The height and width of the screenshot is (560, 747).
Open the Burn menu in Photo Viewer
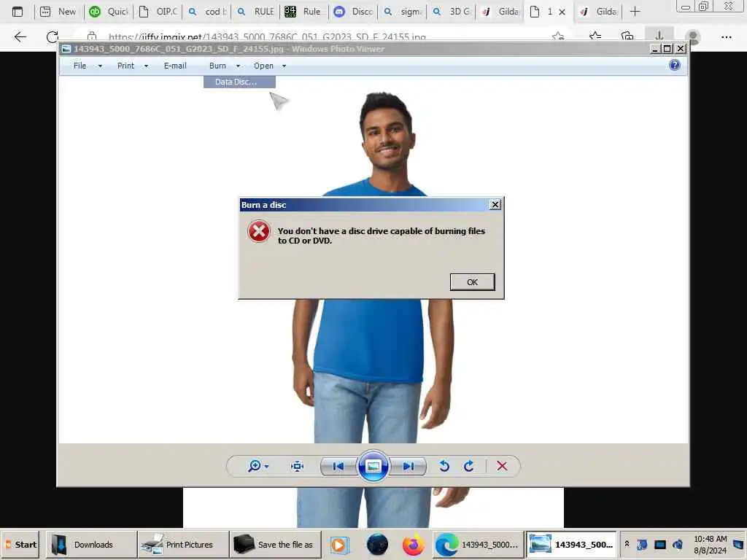217,66
